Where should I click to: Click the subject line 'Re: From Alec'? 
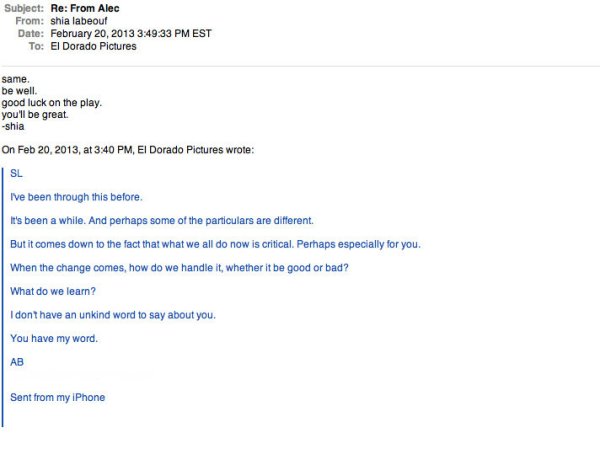[85, 8]
